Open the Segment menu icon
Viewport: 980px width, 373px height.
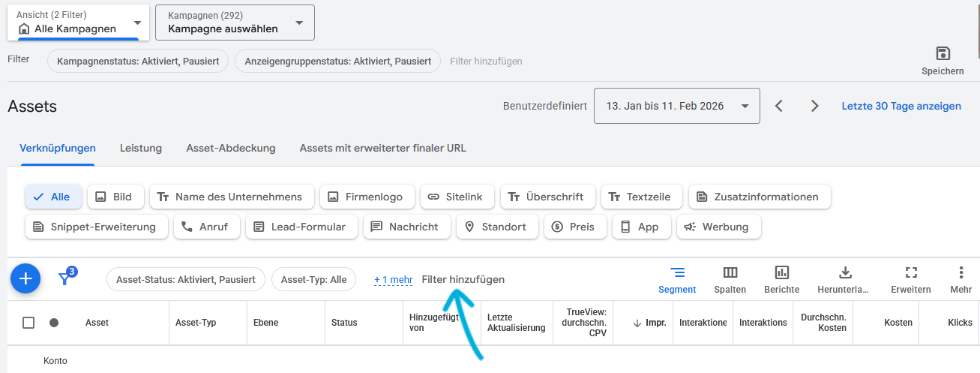tap(677, 273)
